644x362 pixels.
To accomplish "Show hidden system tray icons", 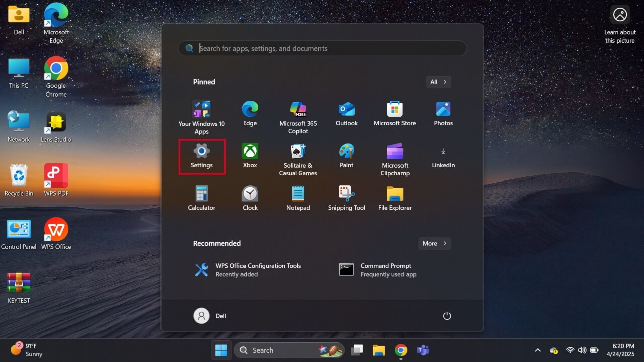I will (x=538, y=350).
